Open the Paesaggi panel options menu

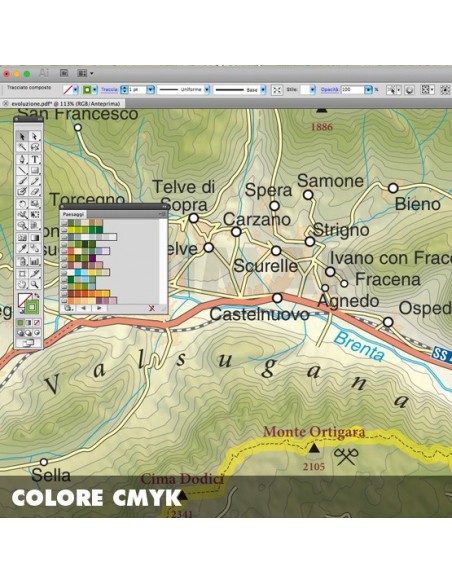pos(163,214)
